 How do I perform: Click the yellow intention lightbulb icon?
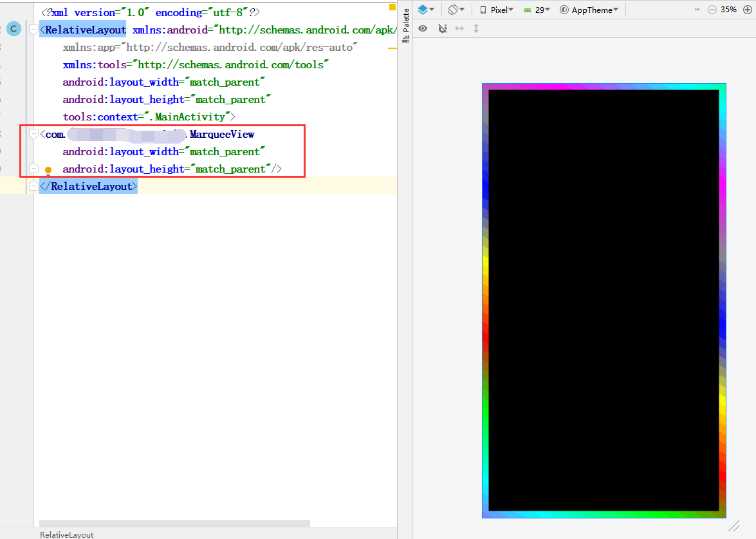(48, 171)
